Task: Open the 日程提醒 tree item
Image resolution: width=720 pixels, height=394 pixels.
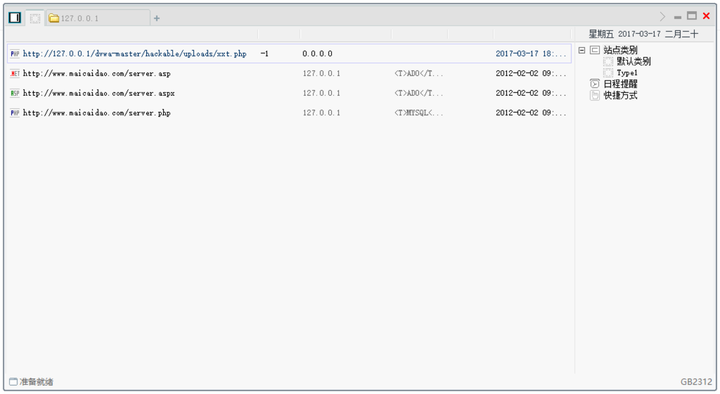Action: coord(620,84)
